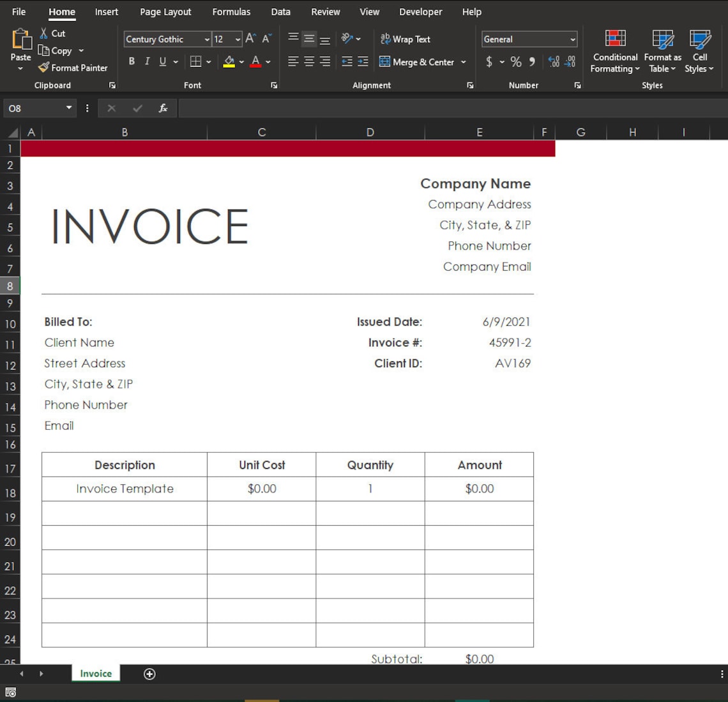Click the macro record status bar icon
This screenshot has width=728, height=702.
coord(11,692)
